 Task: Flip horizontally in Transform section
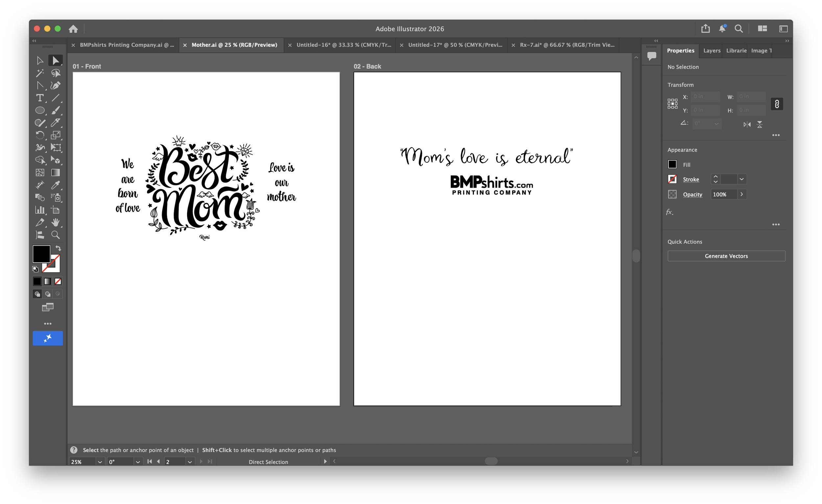pos(747,124)
